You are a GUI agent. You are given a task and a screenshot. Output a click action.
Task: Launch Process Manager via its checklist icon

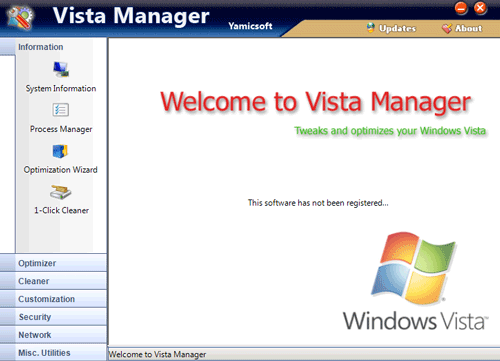61,110
